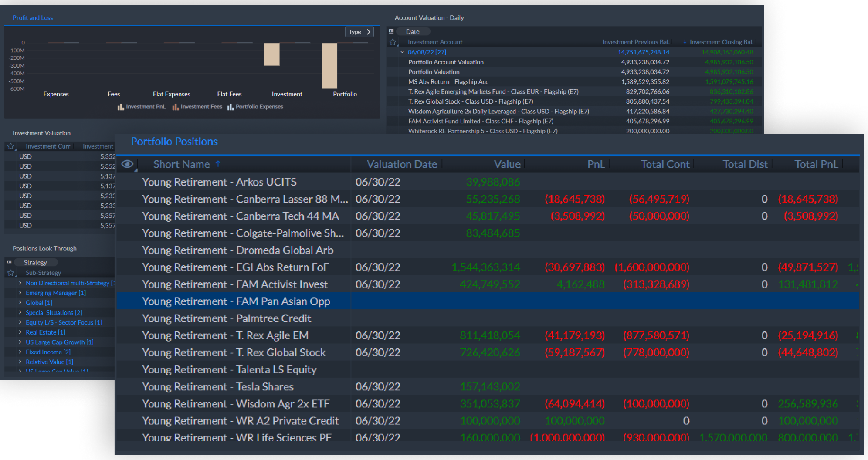Expand Emerging Manager [1] row
The width and height of the screenshot is (868, 460).
20,293
